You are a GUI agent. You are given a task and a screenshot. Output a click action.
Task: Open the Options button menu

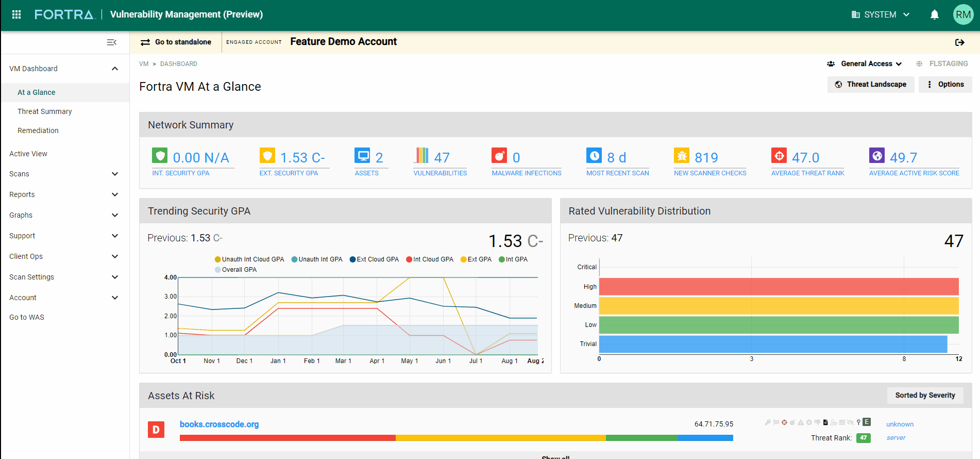[x=945, y=84]
